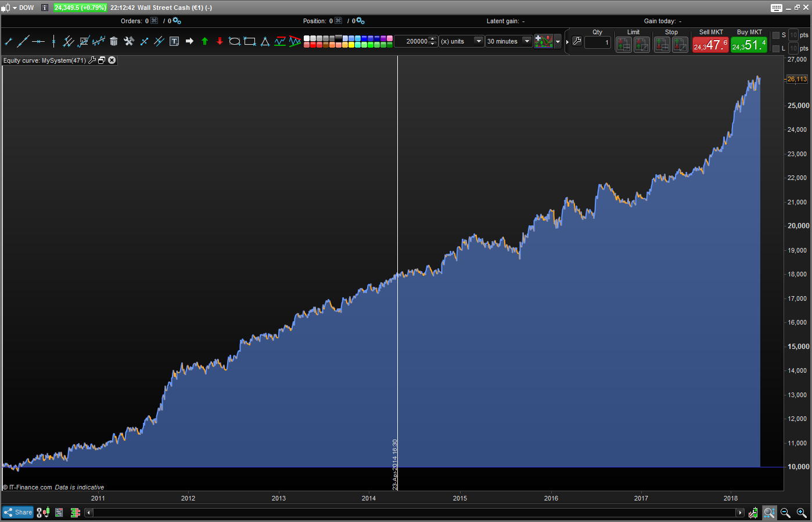Click the IT-Finance.com copyright text
812x522 pixels.
coord(27,487)
